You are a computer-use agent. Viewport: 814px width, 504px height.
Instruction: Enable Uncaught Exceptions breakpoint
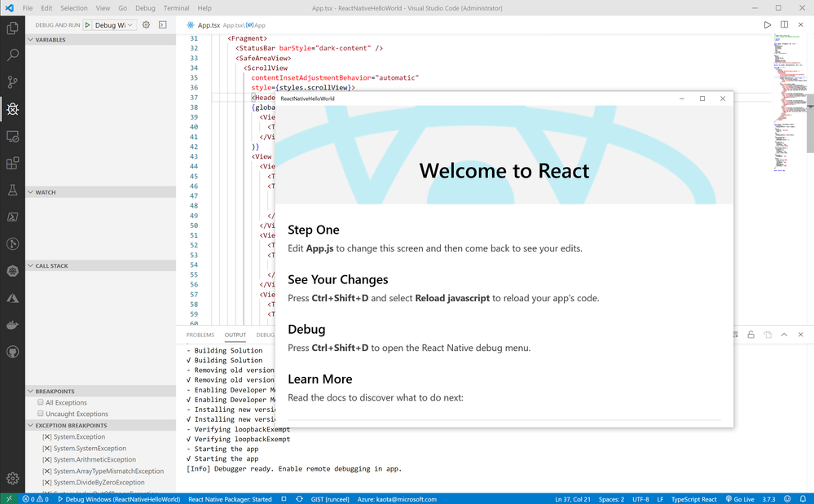[x=41, y=414]
